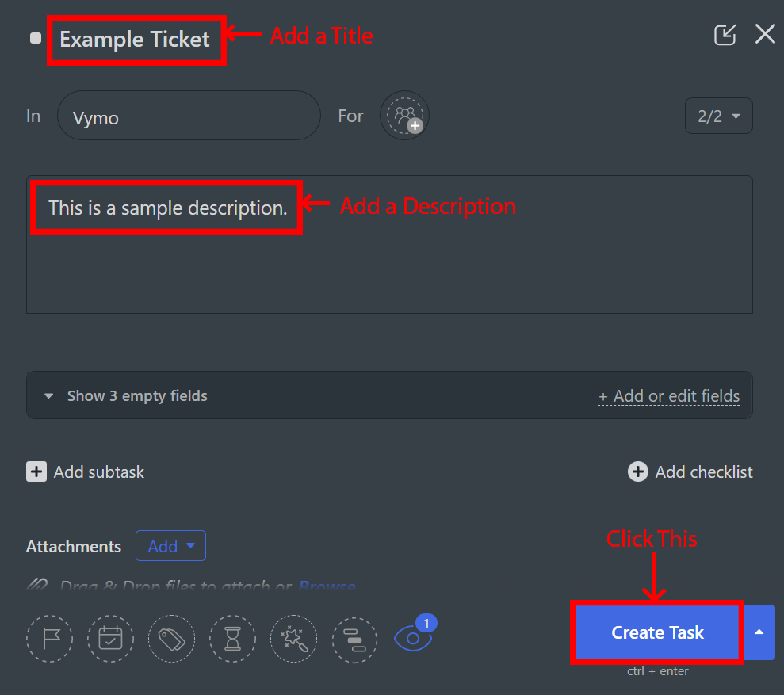Select the time estimate hourglass icon
Viewport: 784px width, 695px height.
tap(232, 639)
